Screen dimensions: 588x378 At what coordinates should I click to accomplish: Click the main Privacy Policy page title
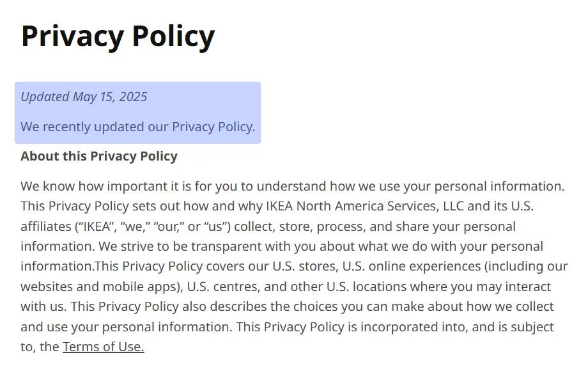118,36
